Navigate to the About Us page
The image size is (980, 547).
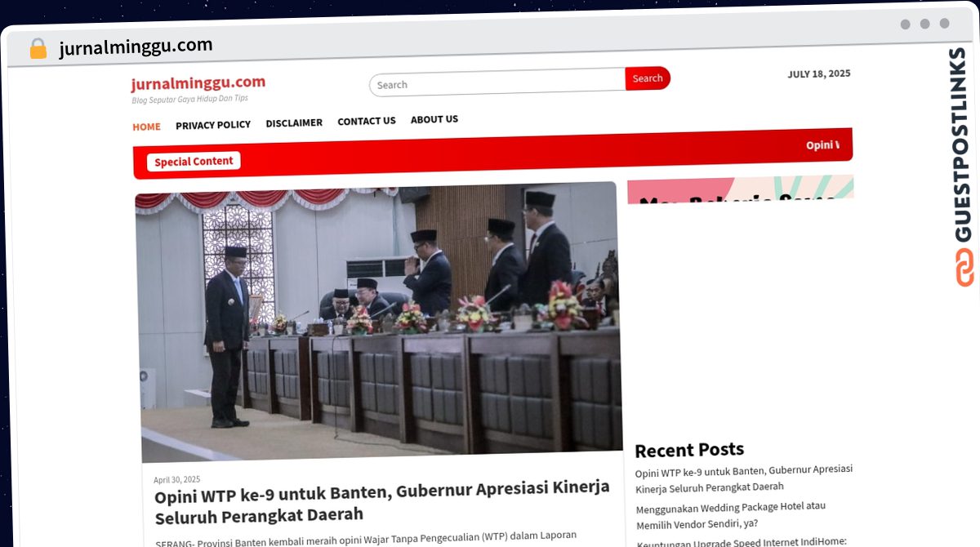coord(434,119)
